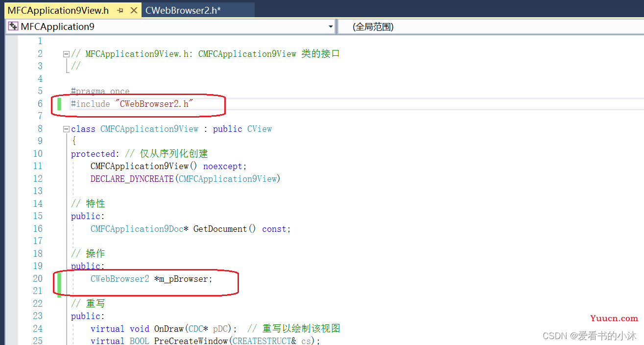Screen dimensions: 644x345
Task: Click class name CMFCApplication9View on line 8
Action: point(149,129)
